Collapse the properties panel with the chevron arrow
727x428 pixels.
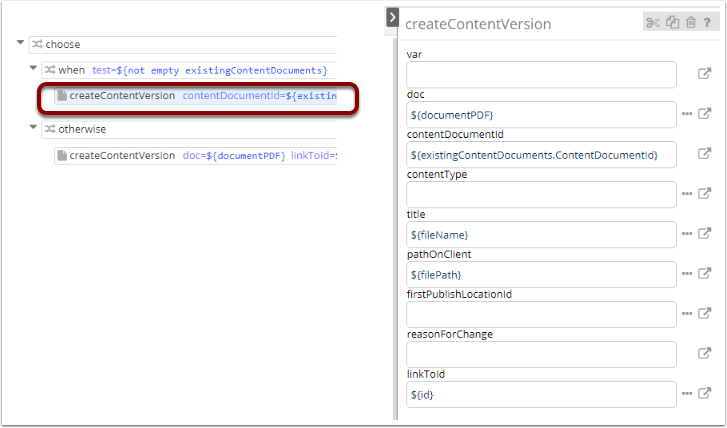point(392,18)
